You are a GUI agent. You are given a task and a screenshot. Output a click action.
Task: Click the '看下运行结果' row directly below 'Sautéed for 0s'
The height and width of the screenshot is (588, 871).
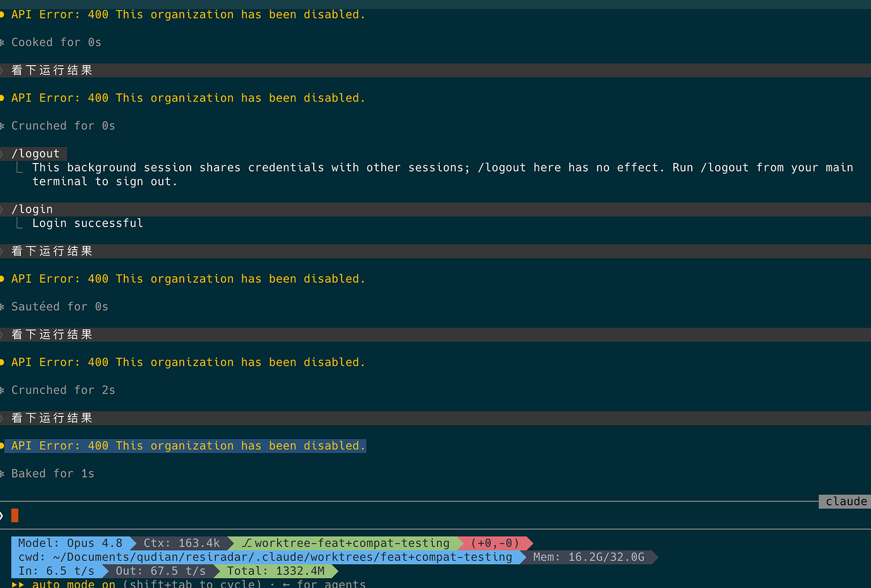(435, 334)
